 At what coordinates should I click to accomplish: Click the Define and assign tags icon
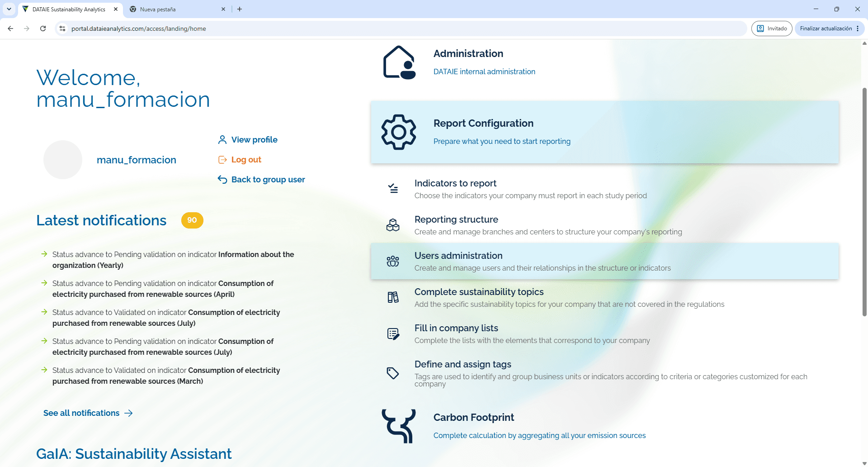click(x=393, y=373)
